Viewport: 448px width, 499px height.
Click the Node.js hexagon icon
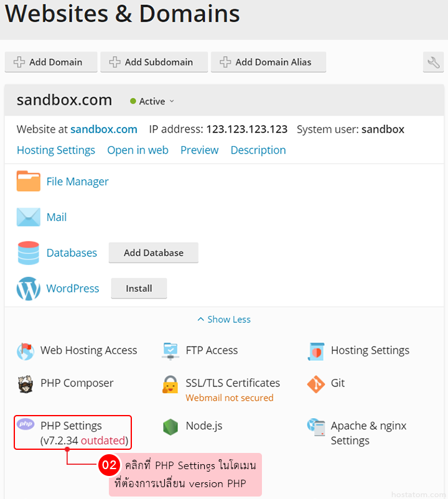pos(170,427)
